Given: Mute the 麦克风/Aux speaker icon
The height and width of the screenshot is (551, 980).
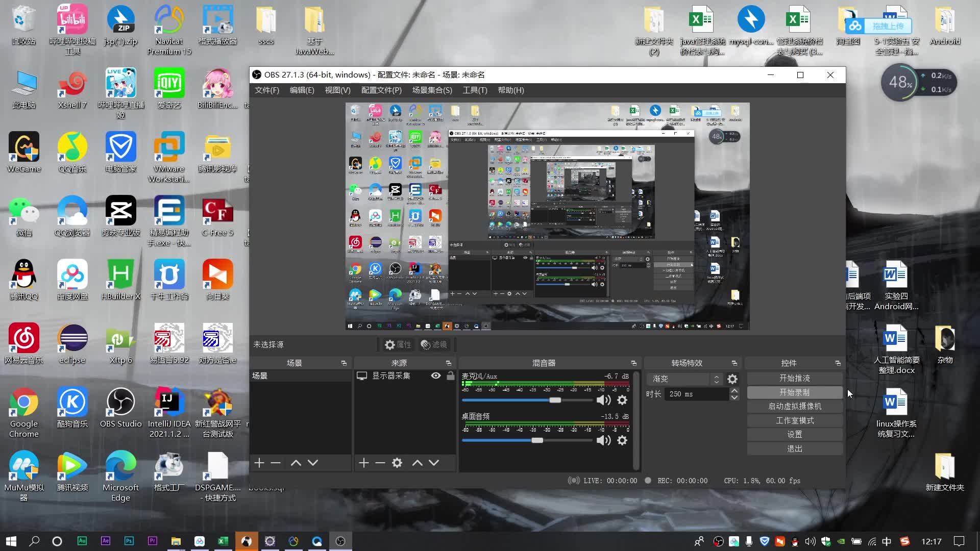Looking at the screenshot, I should (x=603, y=400).
